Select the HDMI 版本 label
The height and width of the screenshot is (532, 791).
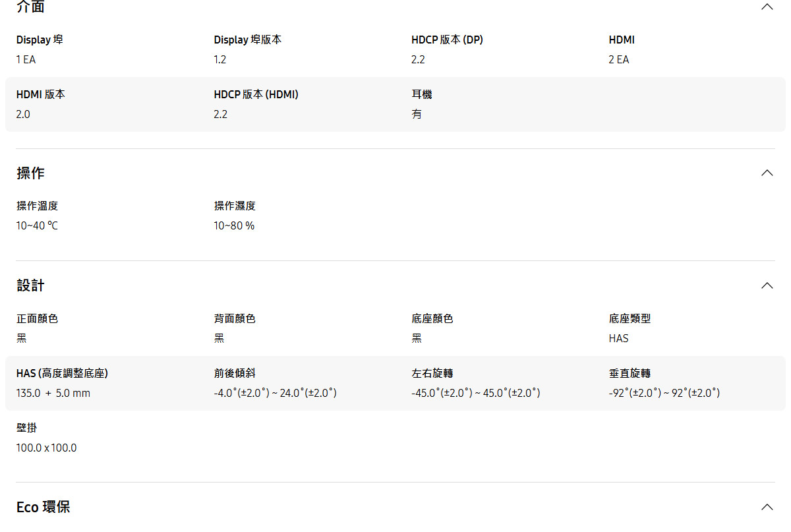(x=40, y=94)
